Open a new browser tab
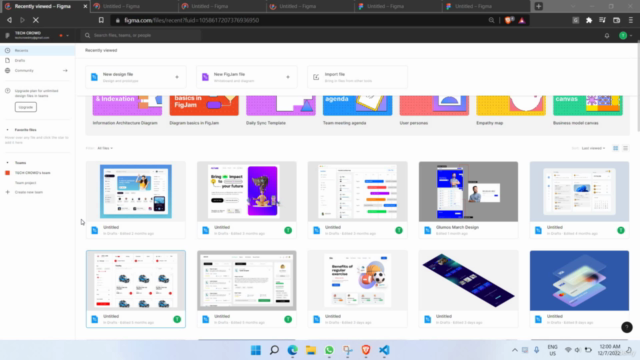 [539, 7]
